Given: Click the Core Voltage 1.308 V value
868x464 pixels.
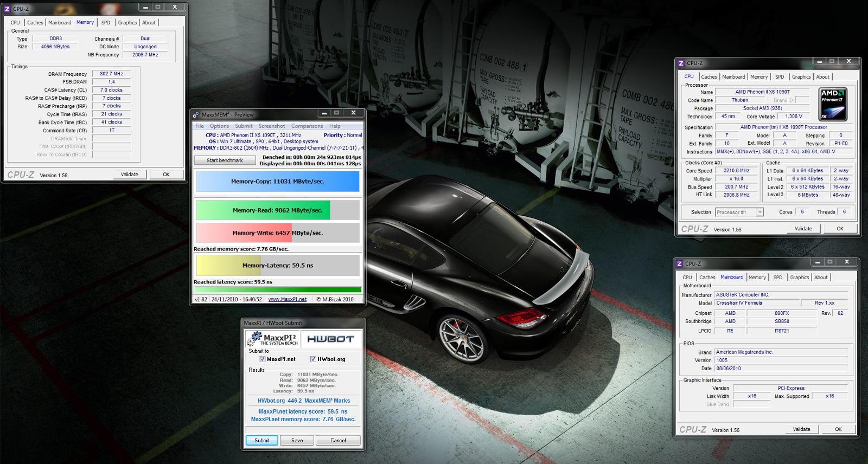Looking at the screenshot, I should tap(794, 116).
